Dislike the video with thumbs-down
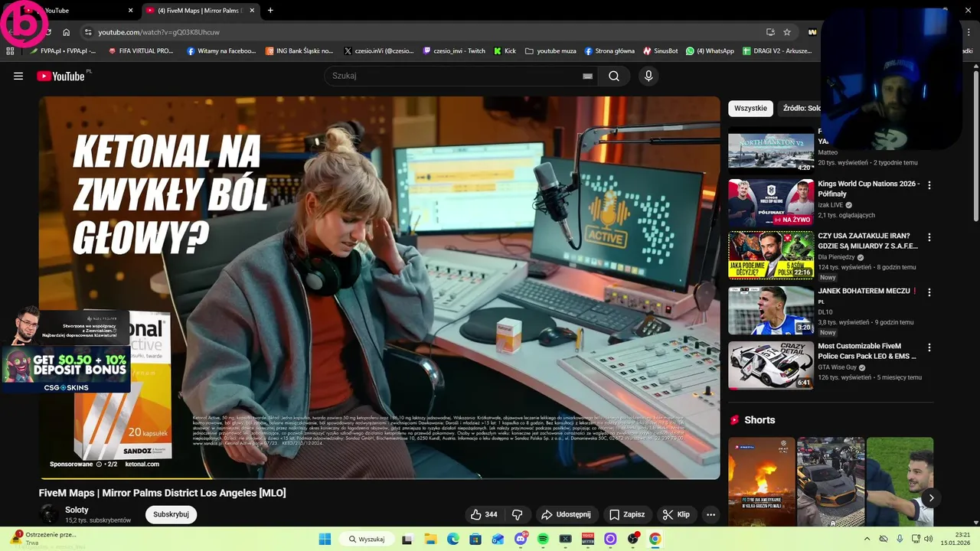980x551 pixels. point(517,514)
